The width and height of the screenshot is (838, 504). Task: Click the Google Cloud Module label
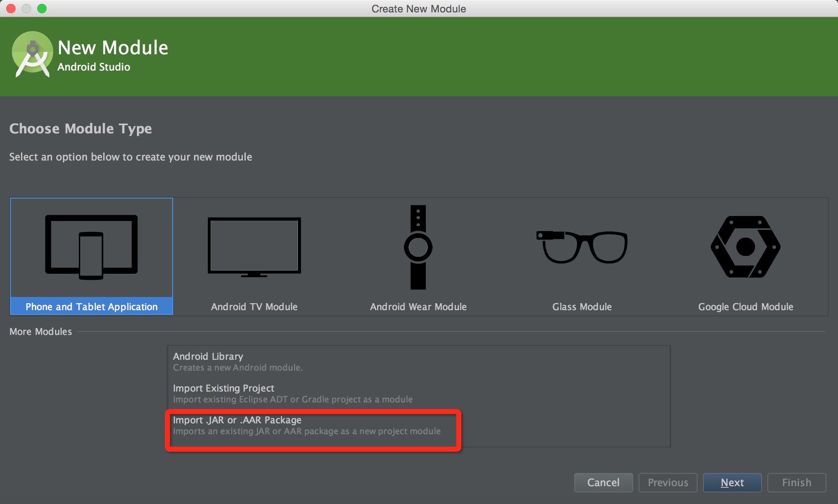click(746, 307)
